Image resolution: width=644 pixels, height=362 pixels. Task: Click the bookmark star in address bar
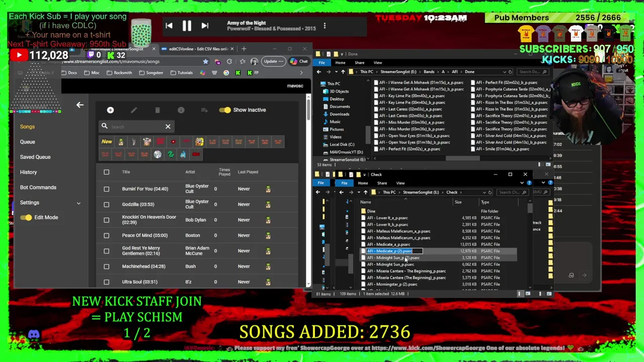click(x=205, y=61)
